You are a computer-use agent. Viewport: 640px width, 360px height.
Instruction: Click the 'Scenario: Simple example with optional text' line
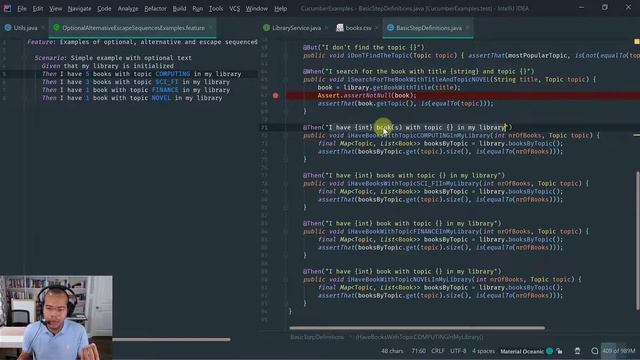pyautogui.click(x=113, y=58)
